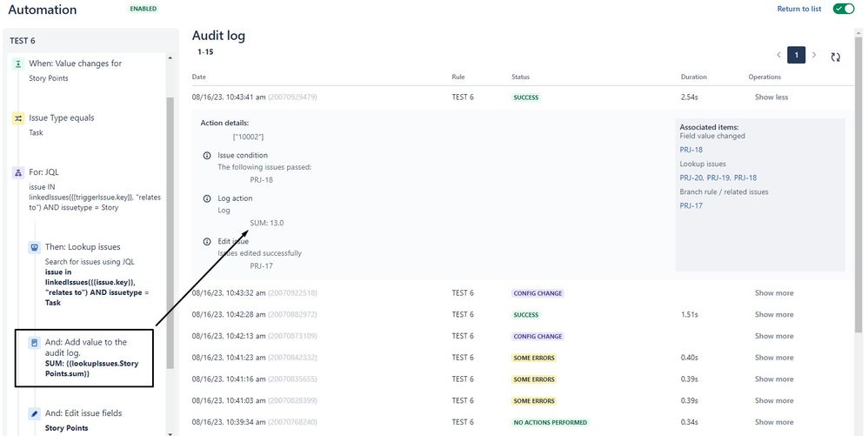868x436 pixels.
Task: Click the 2.54s duration value
Action: click(689, 97)
